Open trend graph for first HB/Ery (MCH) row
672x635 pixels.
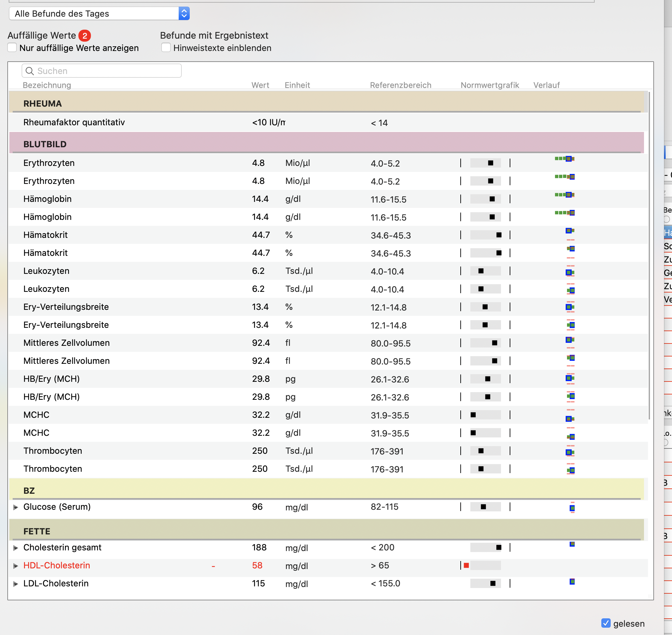point(570,378)
